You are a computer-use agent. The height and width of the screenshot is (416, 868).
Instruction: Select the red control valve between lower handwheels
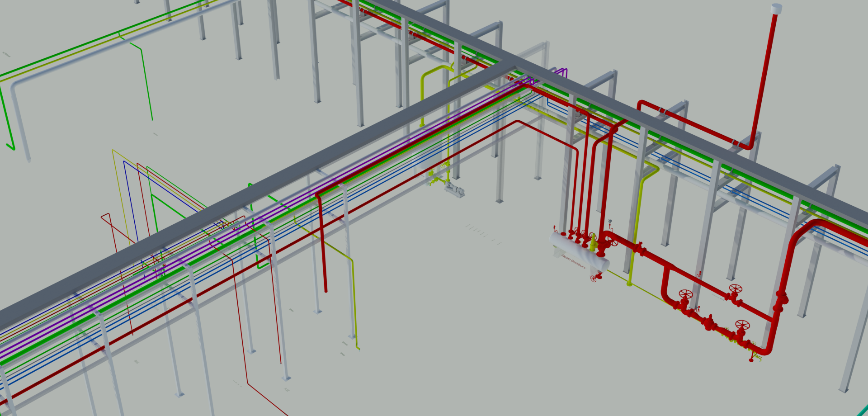[709, 322]
